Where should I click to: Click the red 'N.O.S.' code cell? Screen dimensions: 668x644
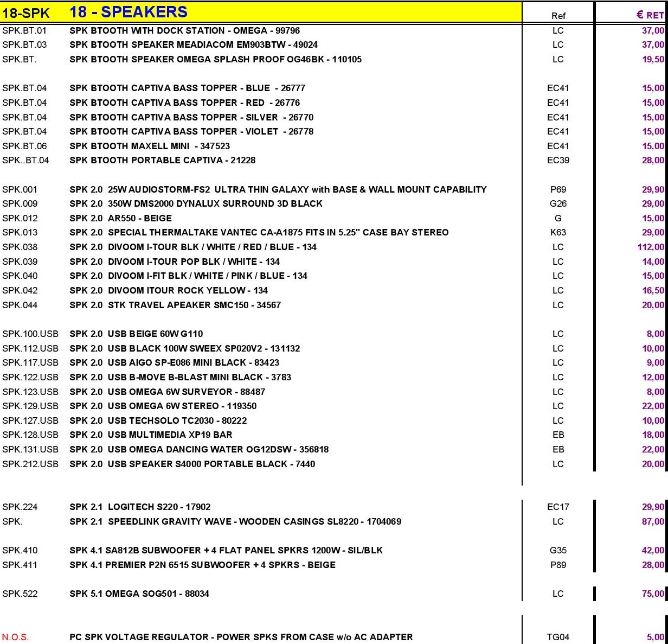[x=16, y=637]
